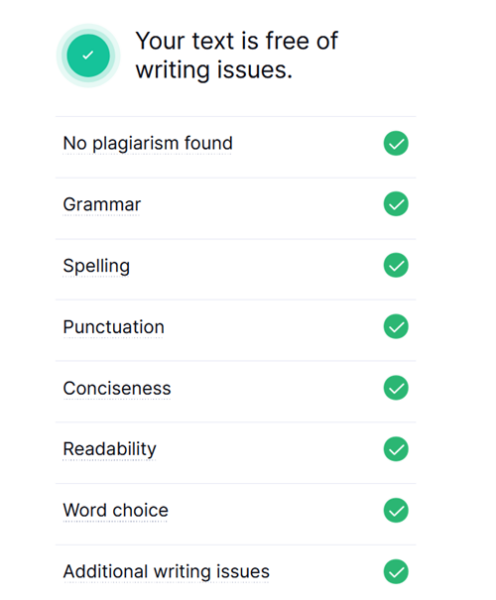Click the checkmark beside No plagiarism found
Image resolution: width=496 pixels, height=600 pixels.
[x=396, y=143]
